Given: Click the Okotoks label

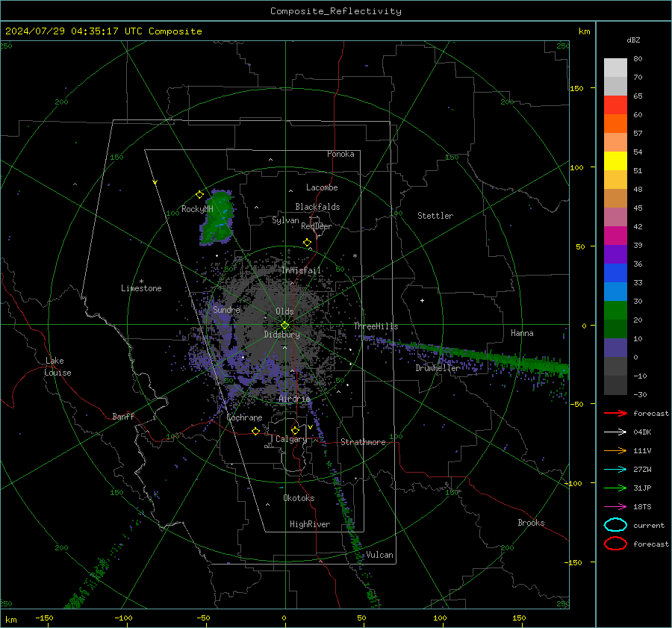Looking at the screenshot, I should (x=299, y=498).
